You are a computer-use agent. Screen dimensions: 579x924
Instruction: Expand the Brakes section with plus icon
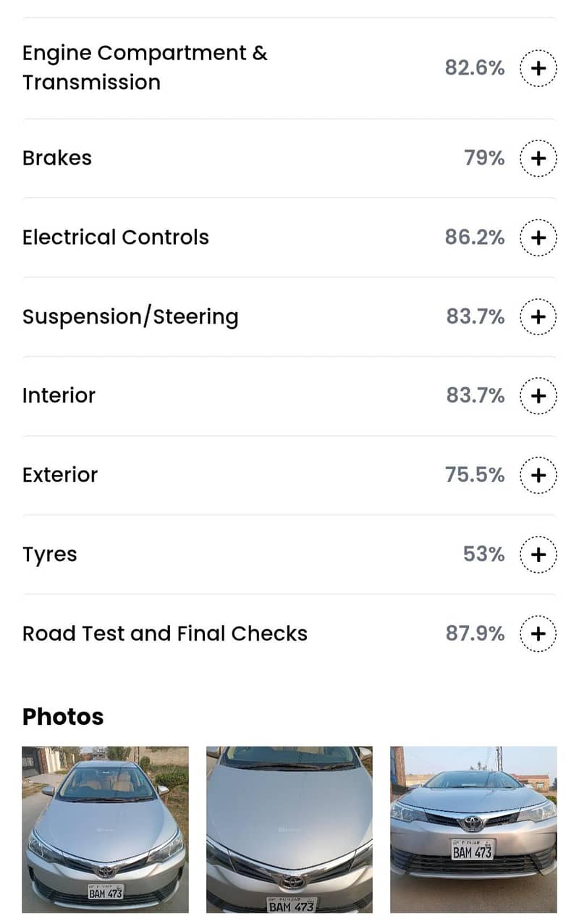point(538,158)
